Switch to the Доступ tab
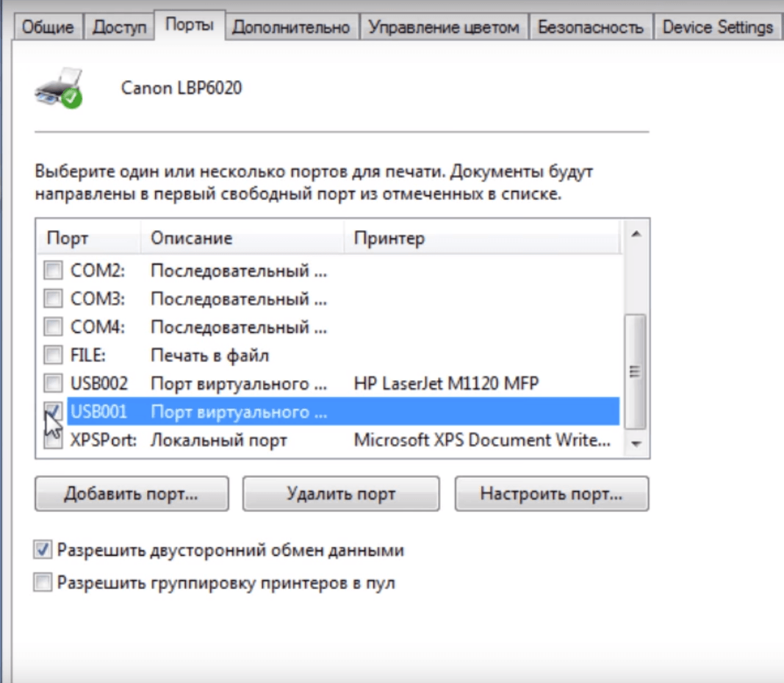Image resolution: width=784 pixels, height=683 pixels. (x=120, y=28)
